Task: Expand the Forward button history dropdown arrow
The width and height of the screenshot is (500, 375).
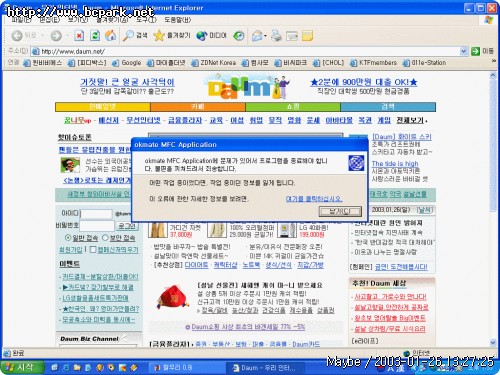Action: coord(67,35)
